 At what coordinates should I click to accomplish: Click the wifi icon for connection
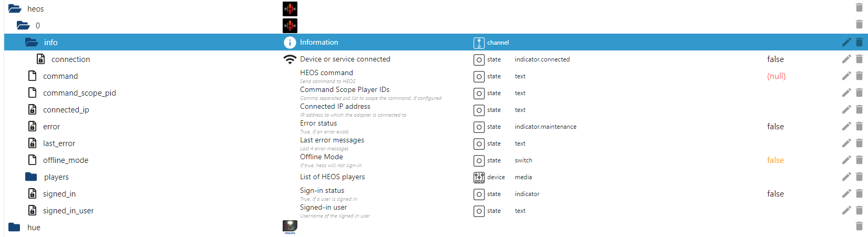290,59
